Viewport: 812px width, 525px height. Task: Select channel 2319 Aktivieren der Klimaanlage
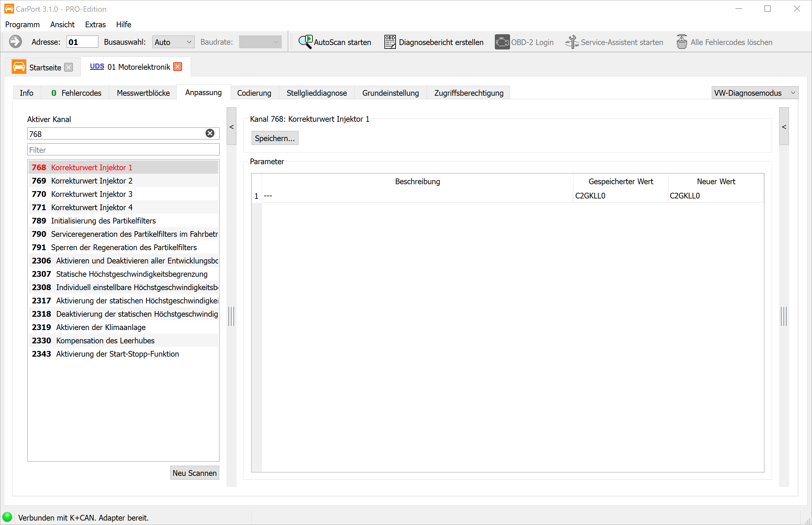[123, 327]
